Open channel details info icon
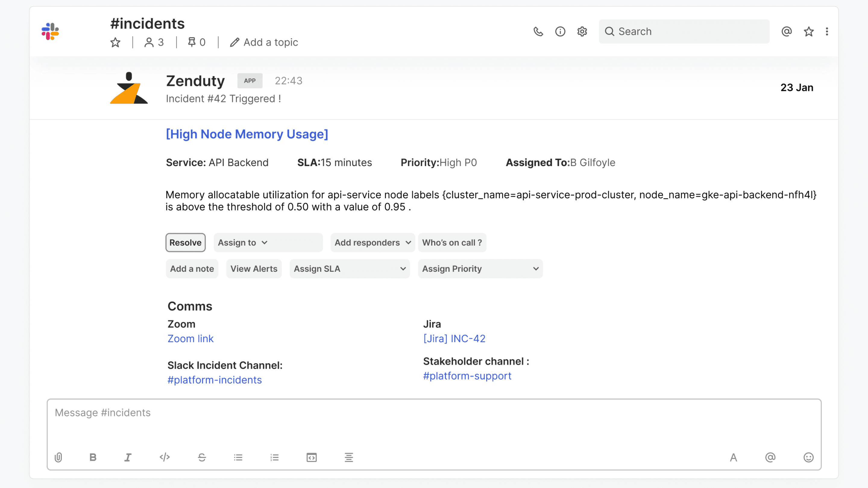This screenshot has width=868, height=488. click(x=560, y=32)
